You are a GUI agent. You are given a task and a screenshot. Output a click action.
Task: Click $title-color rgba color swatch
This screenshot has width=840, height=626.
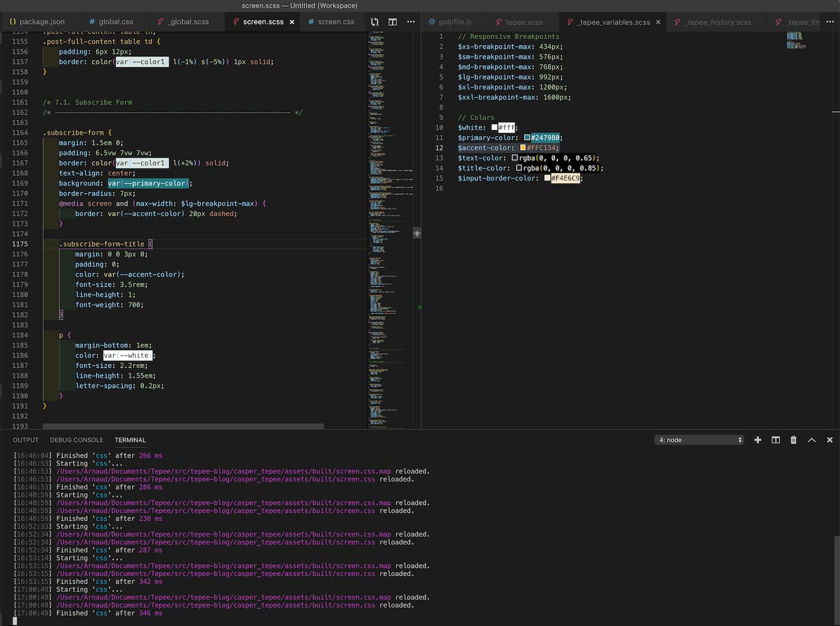pyautogui.click(x=519, y=168)
